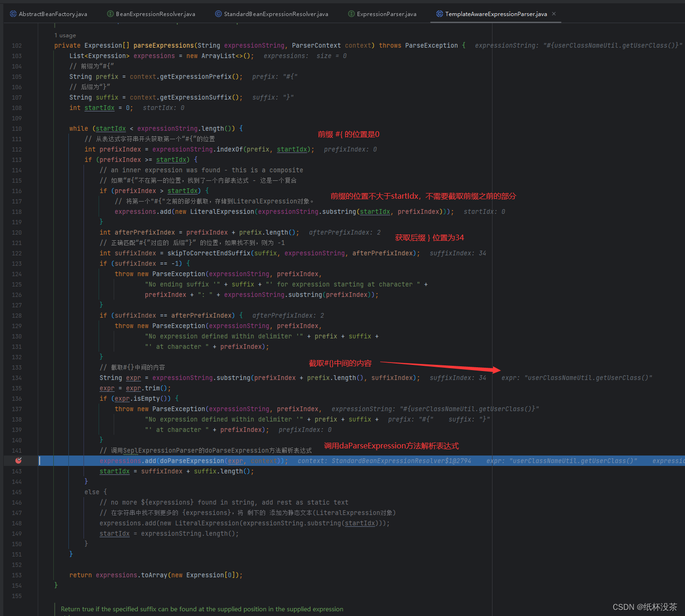Click doParseExpression call on highlighted line
The image size is (685, 616).
coord(192,461)
